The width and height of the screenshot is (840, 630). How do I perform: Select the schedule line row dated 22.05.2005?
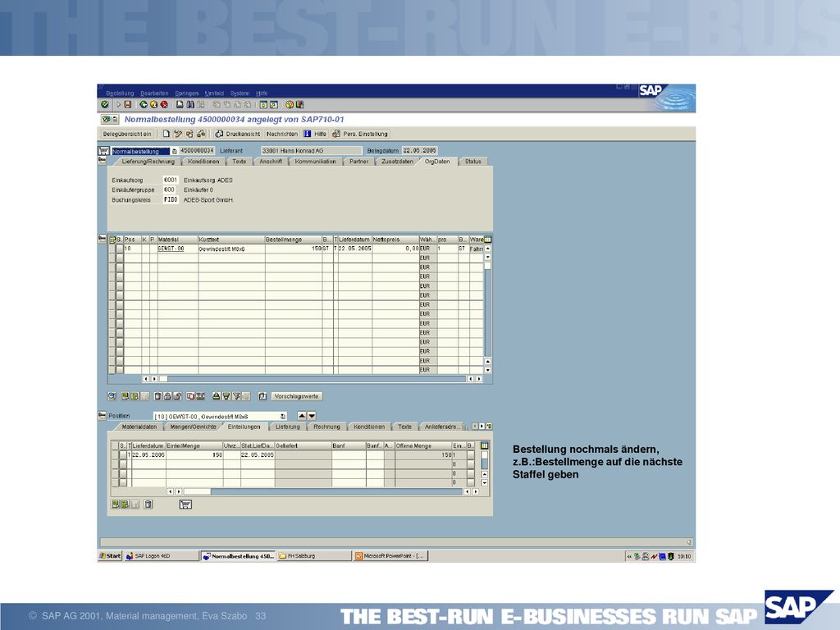point(123,454)
